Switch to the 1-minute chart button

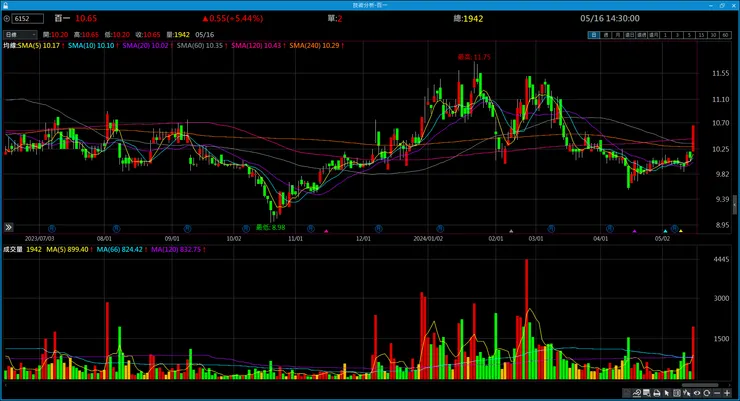coord(665,35)
